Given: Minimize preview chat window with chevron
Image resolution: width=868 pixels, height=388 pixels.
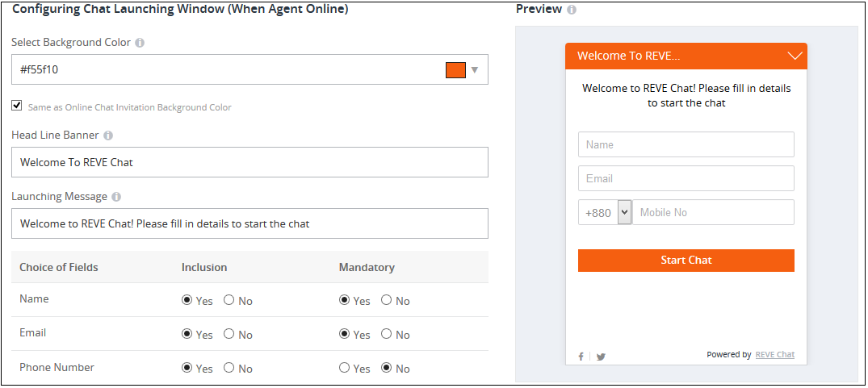Looking at the screenshot, I should (795, 56).
